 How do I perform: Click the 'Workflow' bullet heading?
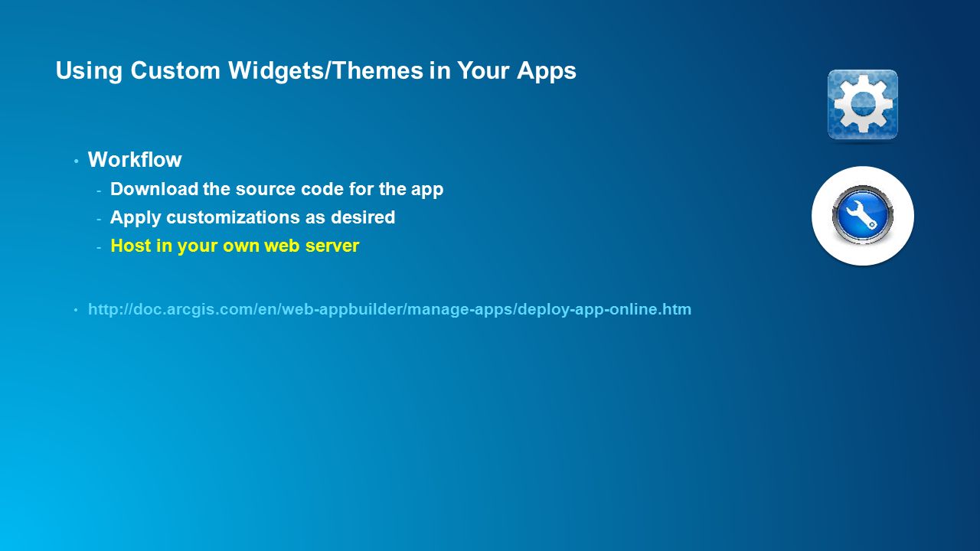pyautogui.click(x=135, y=160)
